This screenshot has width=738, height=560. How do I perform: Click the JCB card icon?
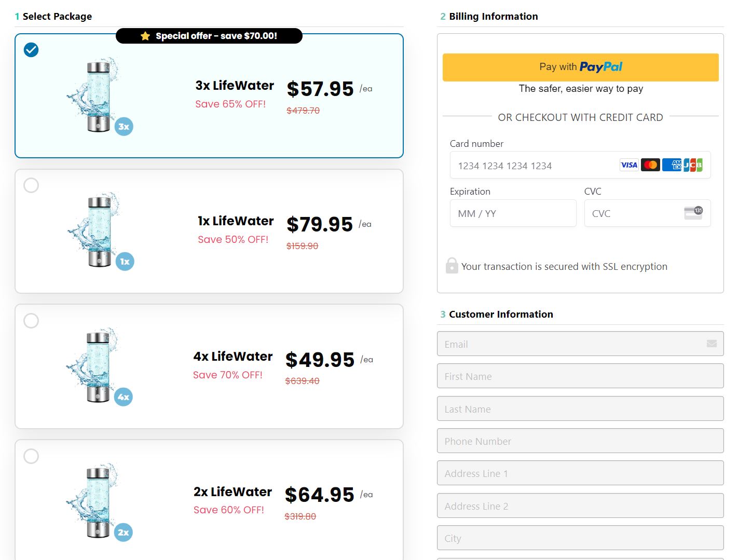click(x=693, y=165)
